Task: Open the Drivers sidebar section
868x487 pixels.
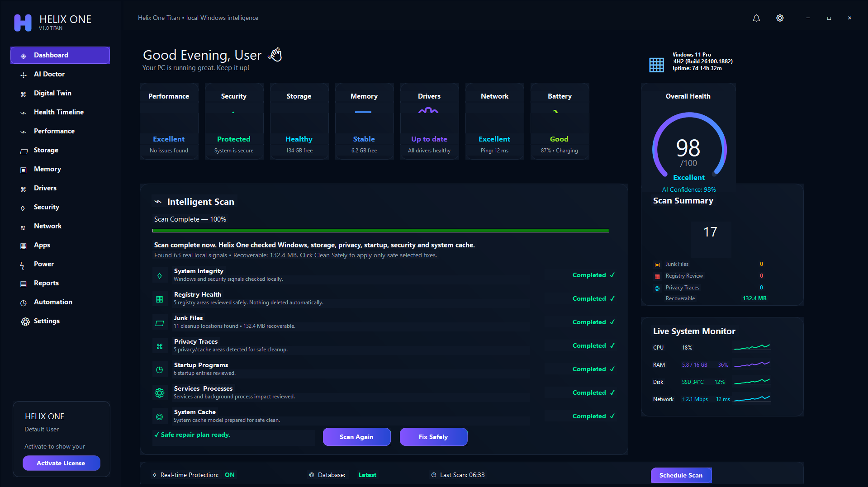Action: tap(60, 188)
